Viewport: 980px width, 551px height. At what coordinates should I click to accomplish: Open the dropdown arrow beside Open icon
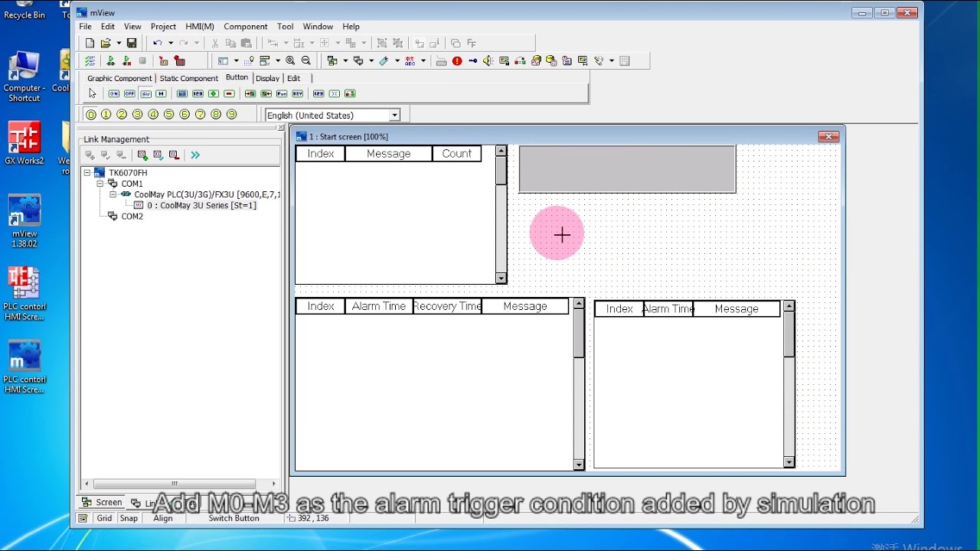(119, 44)
